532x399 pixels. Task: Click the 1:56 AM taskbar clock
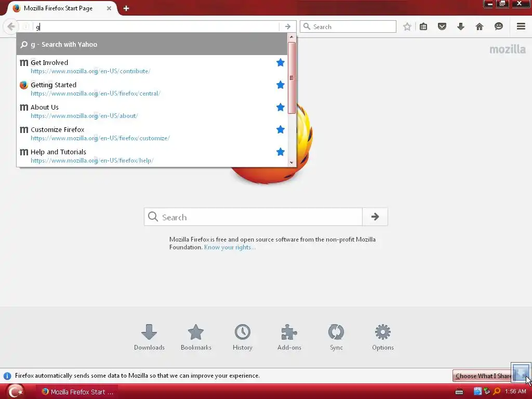[x=515, y=392]
